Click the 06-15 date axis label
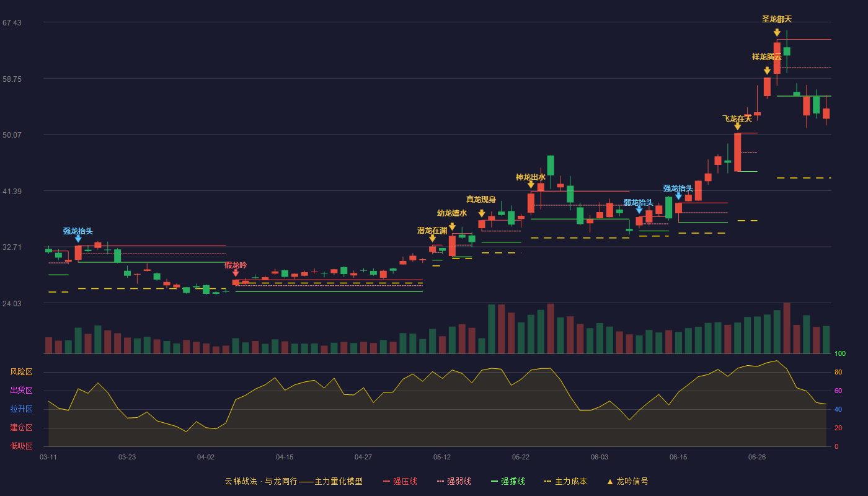 678,457
